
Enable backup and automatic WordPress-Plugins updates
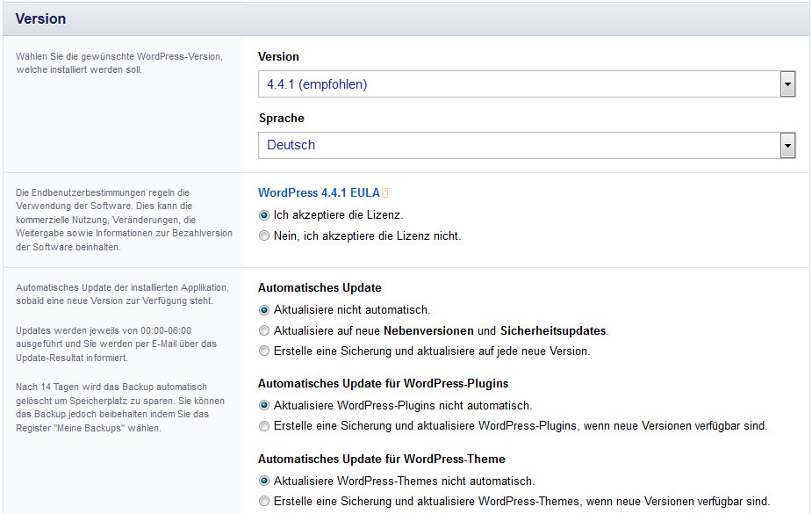click(x=264, y=426)
